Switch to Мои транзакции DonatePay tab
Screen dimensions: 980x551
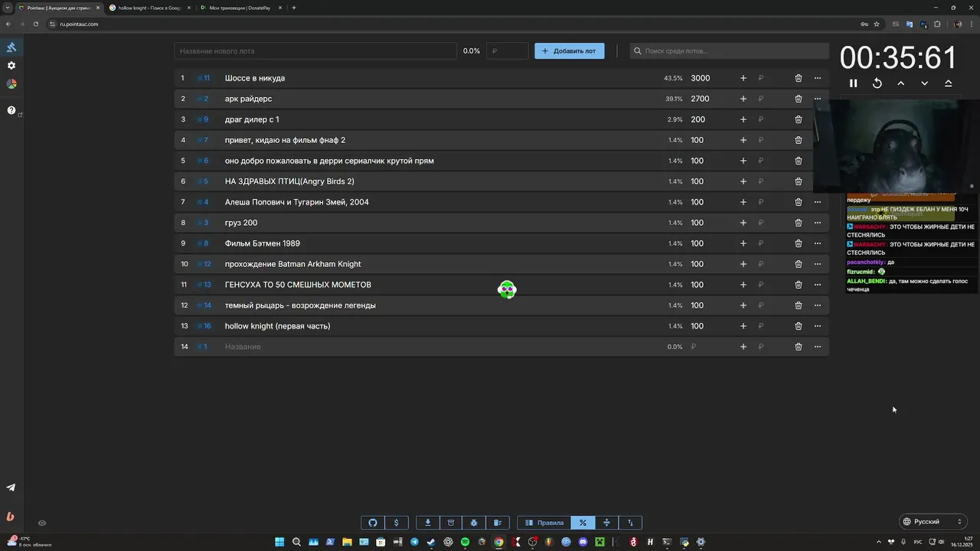click(x=240, y=8)
